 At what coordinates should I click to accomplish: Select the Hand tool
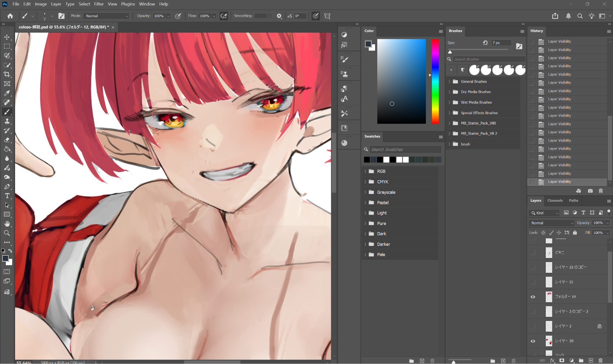click(7, 224)
